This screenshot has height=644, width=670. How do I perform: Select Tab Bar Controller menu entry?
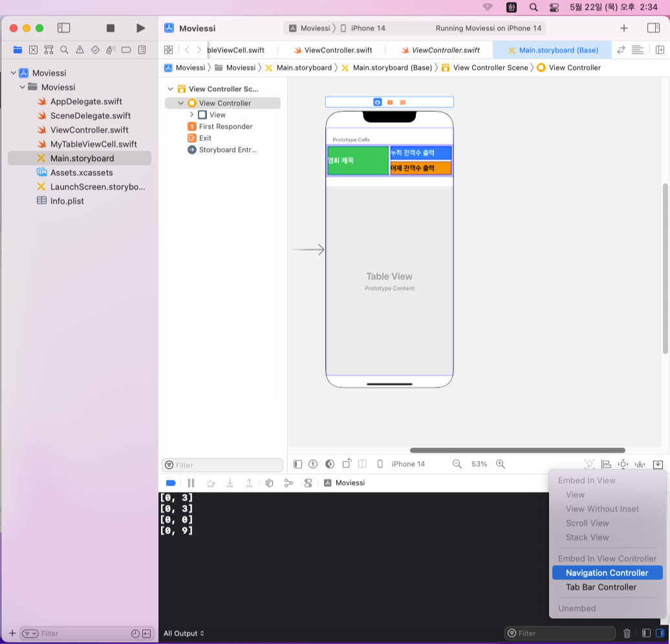tap(601, 587)
